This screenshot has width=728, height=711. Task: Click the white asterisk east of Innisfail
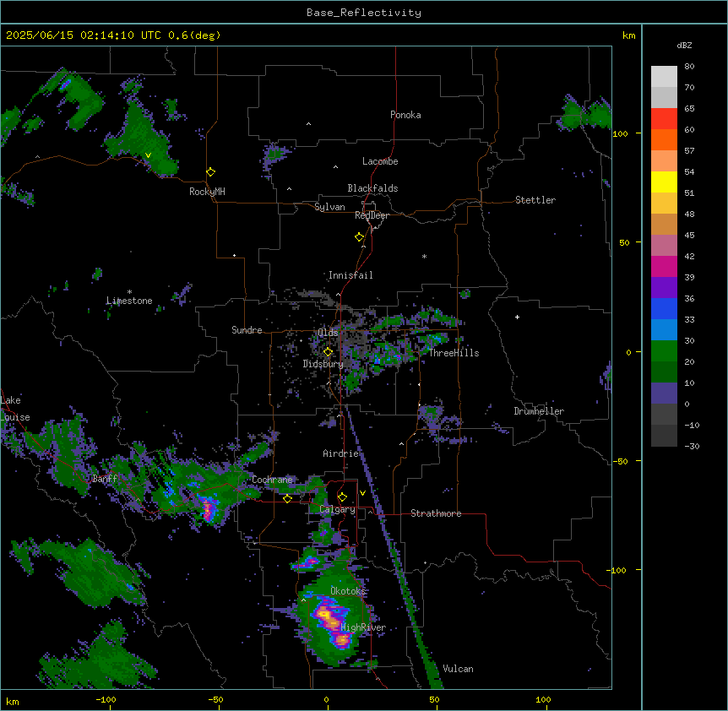424,256
